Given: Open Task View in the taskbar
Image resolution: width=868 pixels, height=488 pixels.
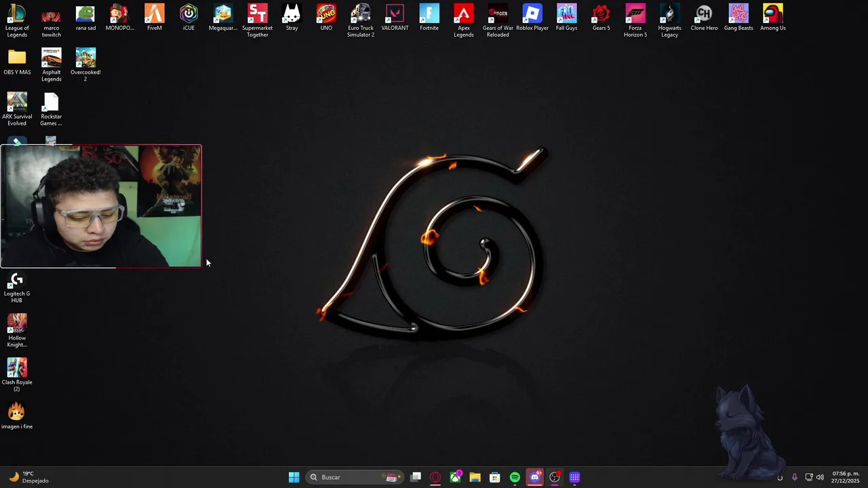Looking at the screenshot, I should pos(416,477).
